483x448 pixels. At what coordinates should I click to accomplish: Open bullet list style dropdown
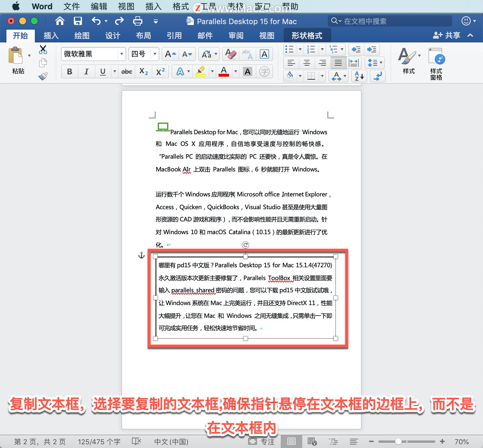[x=300, y=49]
